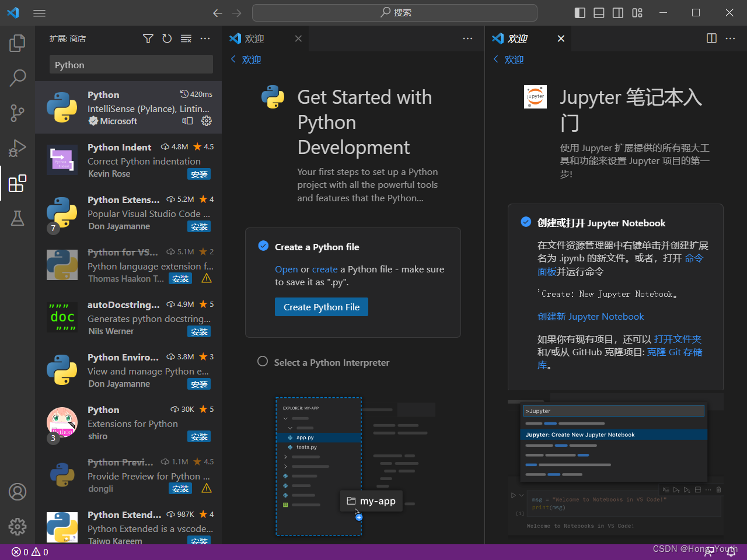Open the hamburger menu

point(39,13)
